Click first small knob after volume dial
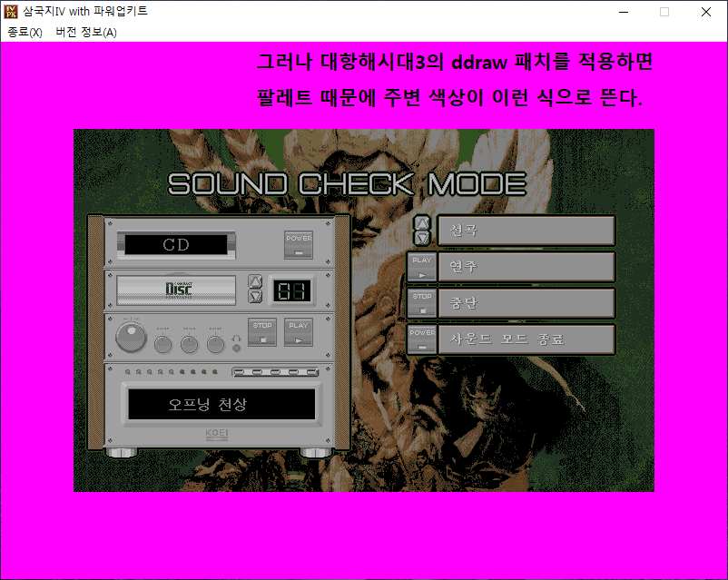This screenshot has height=580, width=728. click(163, 345)
